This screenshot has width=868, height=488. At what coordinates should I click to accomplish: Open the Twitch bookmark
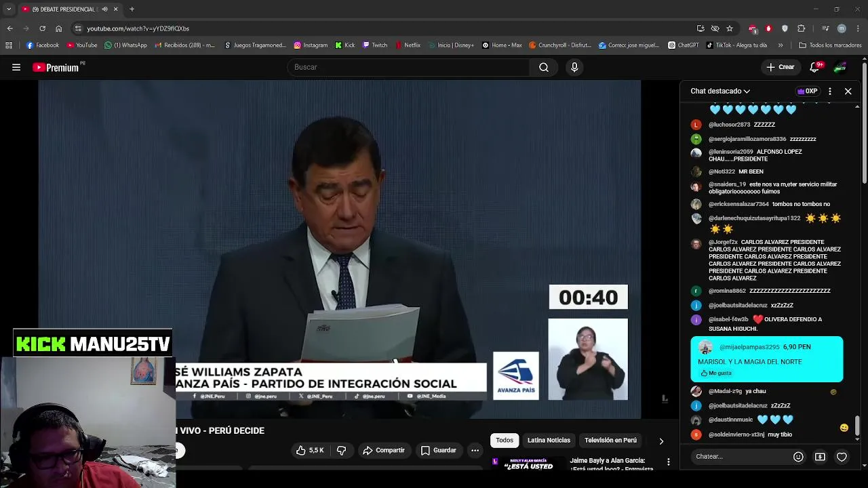pyautogui.click(x=375, y=45)
